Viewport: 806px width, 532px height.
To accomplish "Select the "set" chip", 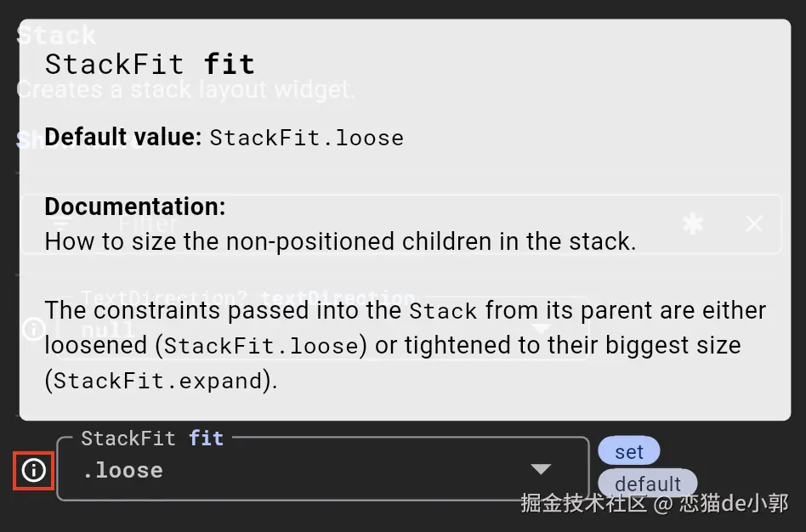I will [x=628, y=451].
